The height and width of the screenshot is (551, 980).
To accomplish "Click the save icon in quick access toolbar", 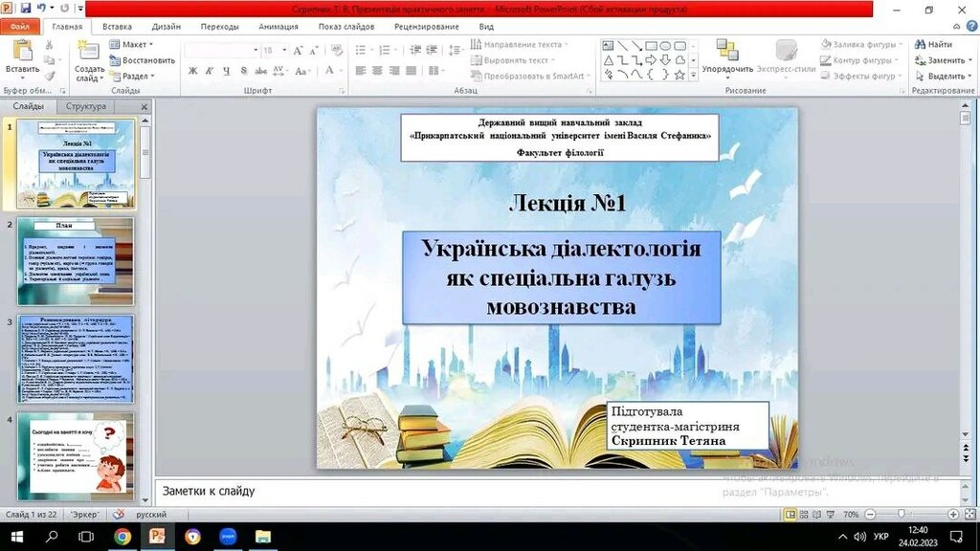I will coord(26,8).
